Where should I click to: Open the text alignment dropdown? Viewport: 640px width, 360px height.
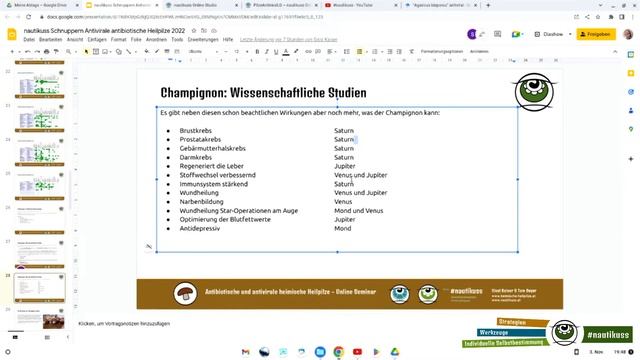click(x=331, y=51)
